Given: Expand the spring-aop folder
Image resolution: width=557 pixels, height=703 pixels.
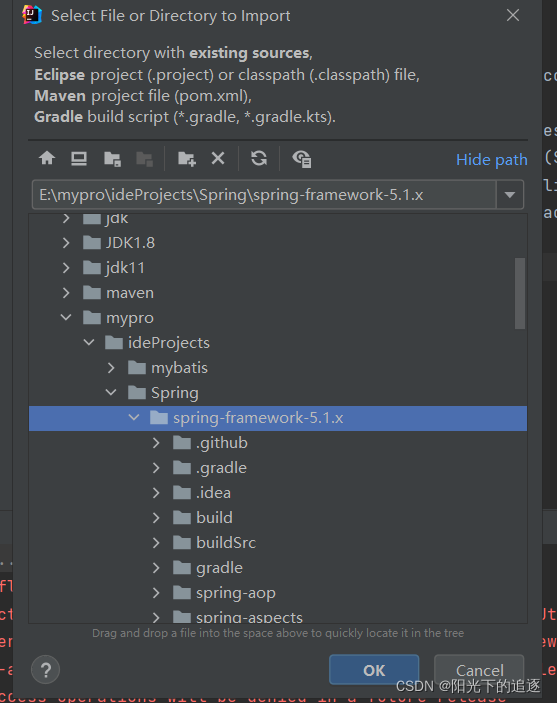Looking at the screenshot, I should 156,593.
